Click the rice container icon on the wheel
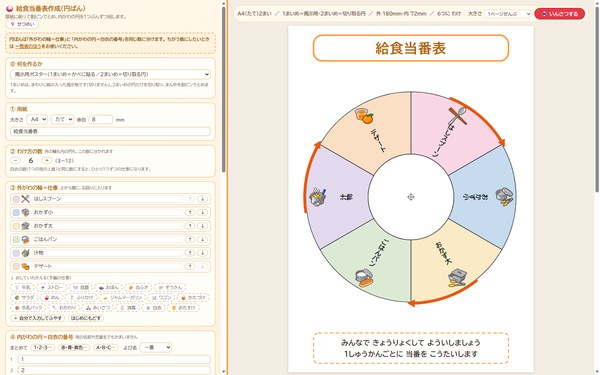Viewport: 600px width, 375px height. point(364,277)
